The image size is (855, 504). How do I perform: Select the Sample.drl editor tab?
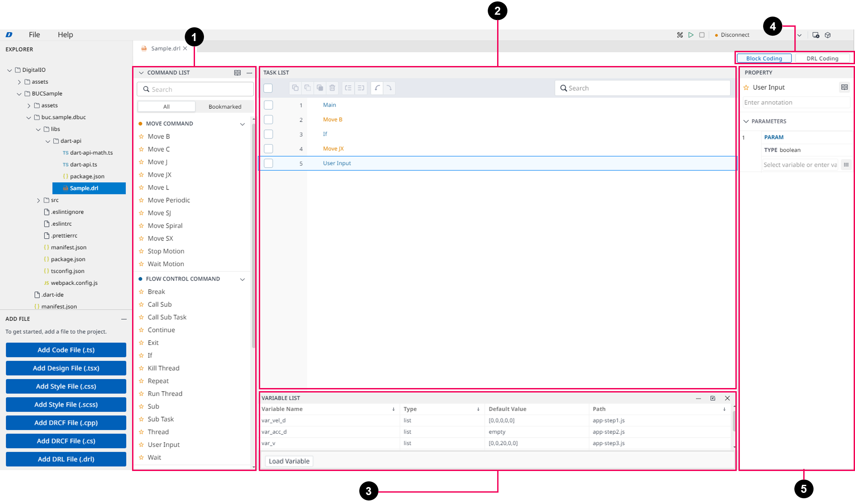166,48
